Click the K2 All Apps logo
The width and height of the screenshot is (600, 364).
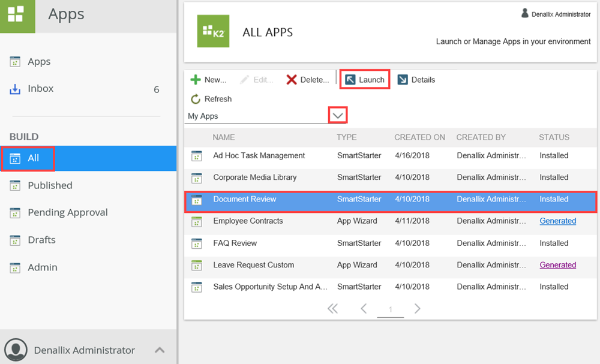(x=213, y=31)
